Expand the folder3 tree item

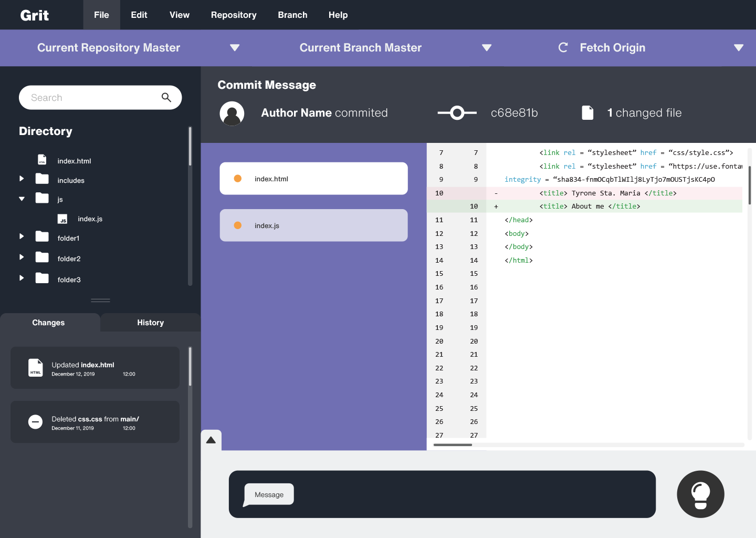[22, 278]
